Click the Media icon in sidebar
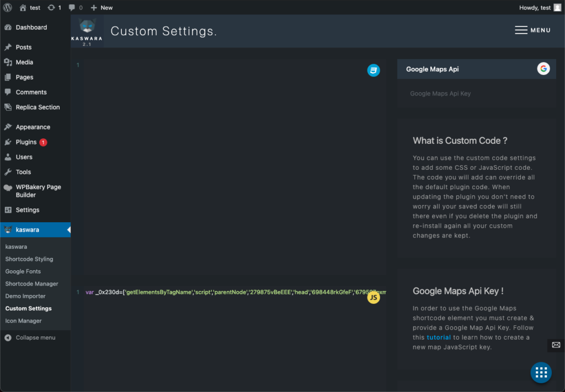Screen dimensions: 565x392 (x=8, y=62)
